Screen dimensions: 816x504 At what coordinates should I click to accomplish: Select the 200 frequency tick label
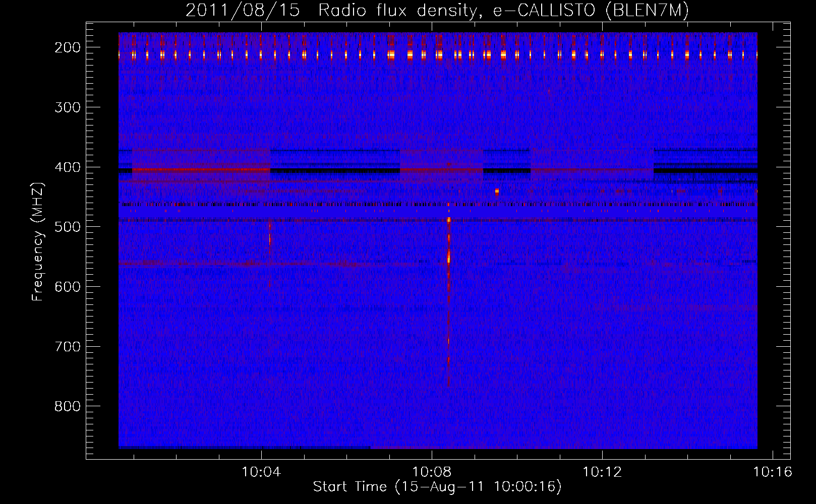point(68,47)
